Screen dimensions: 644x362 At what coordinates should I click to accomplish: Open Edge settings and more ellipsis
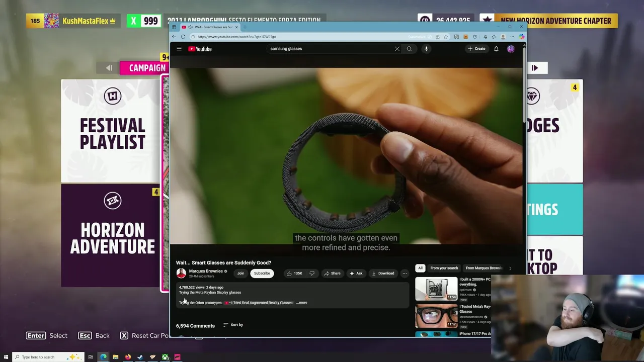click(x=512, y=37)
